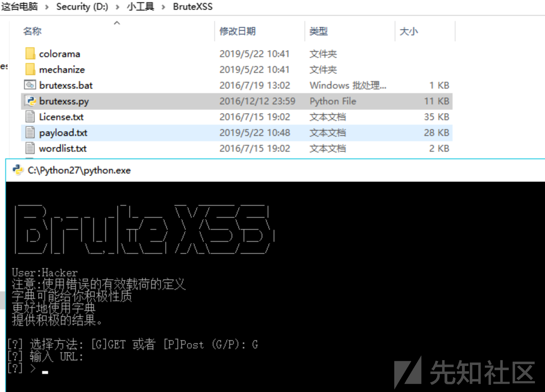This screenshot has height=392, width=545.
Task: Sort files by 名称 column header
Action: coord(32,31)
